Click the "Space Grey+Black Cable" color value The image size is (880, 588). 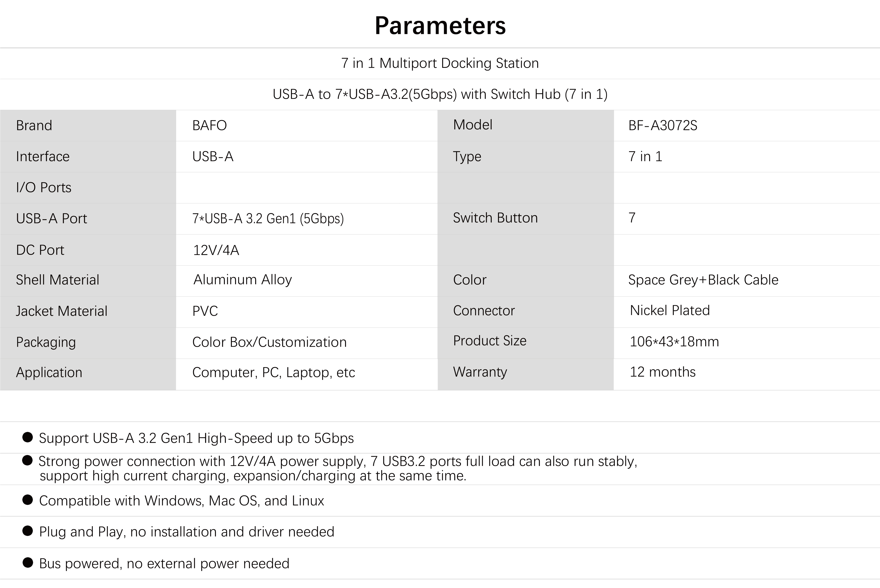tap(703, 280)
